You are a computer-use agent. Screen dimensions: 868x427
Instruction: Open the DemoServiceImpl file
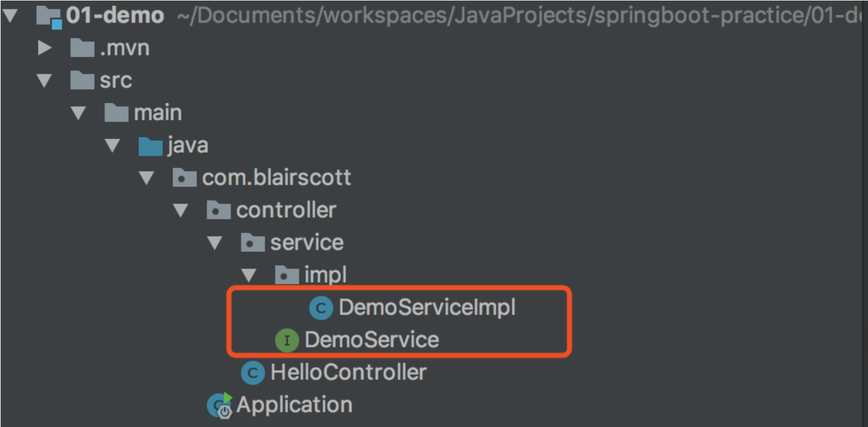pos(427,308)
